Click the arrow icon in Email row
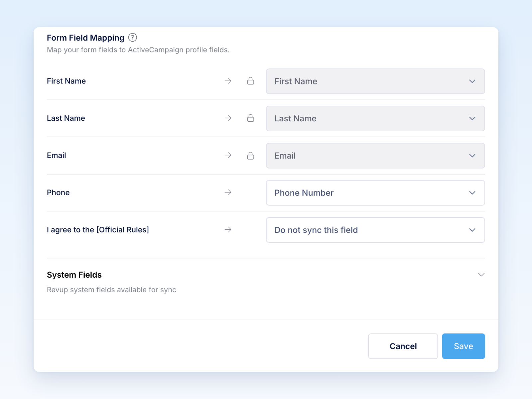The image size is (532, 399). (x=228, y=155)
